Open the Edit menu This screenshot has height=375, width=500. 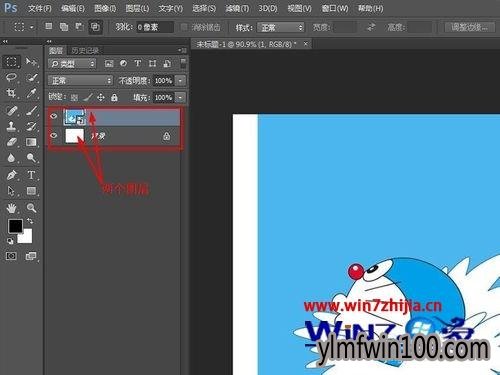point(73,8)
